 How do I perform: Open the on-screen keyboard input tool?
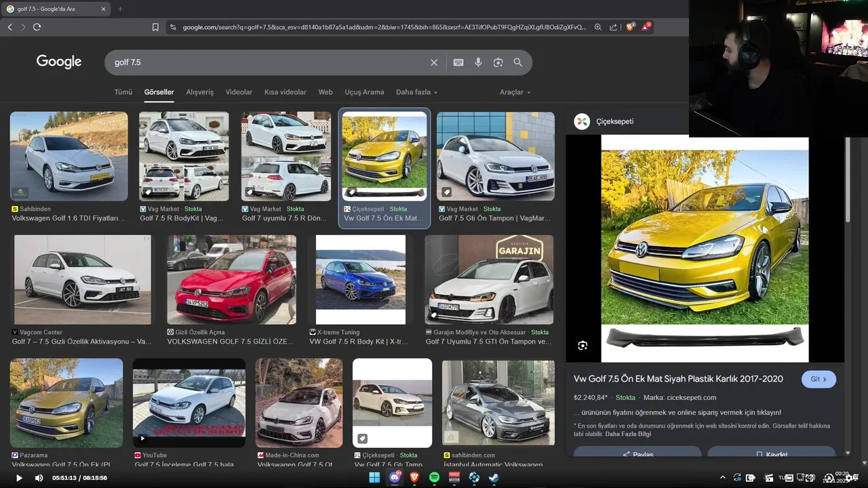pos(458,62)
